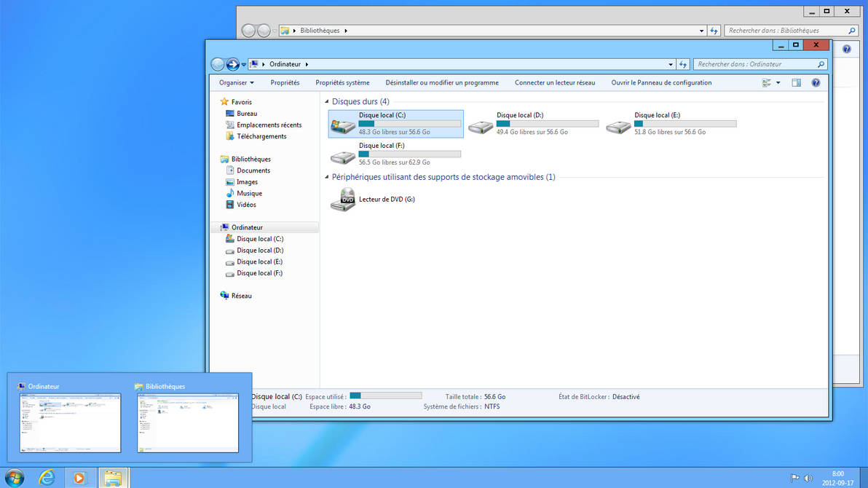
Task: Click Propriétés système in the toolbar
Action: click(x=342, y=83)
